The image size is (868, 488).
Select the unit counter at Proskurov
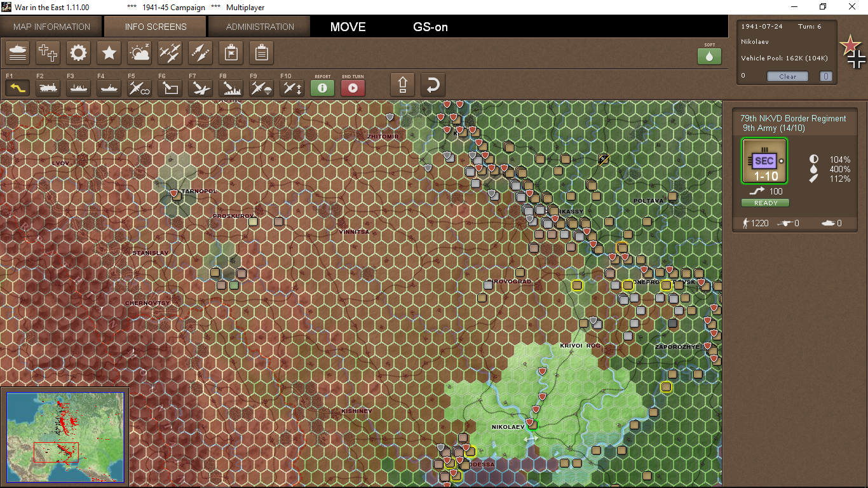coord(254,222)
